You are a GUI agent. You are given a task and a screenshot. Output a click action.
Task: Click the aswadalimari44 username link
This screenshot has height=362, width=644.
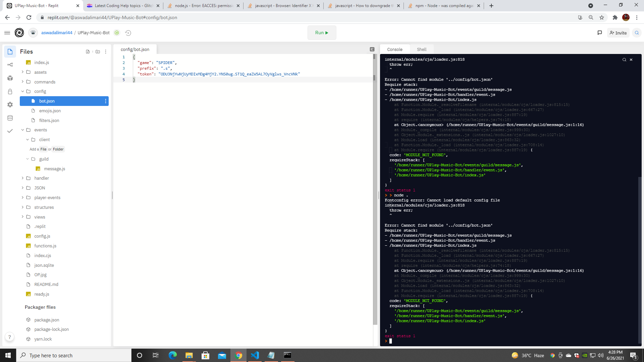point(57,33)
